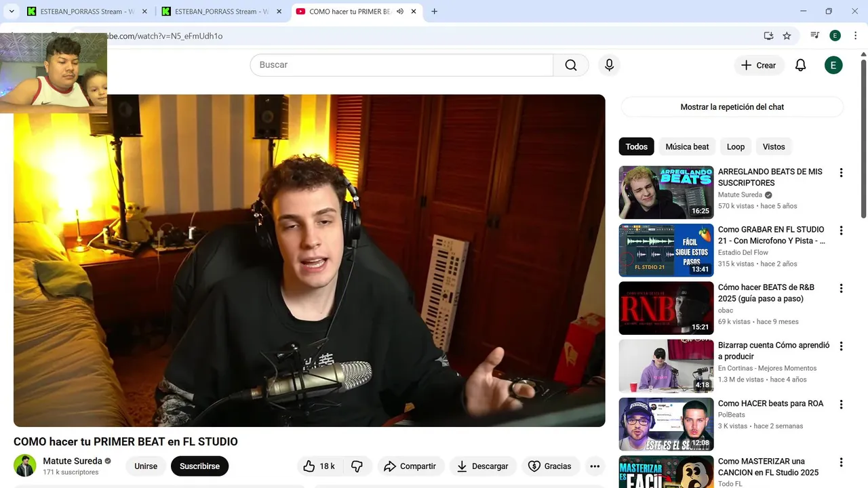This screenshot has width=868, height=488.
Task: Close the YouTube video tab
Action: click(414, 12)
